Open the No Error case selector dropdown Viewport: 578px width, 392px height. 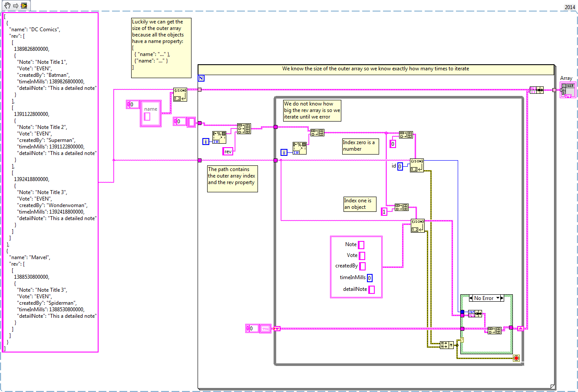pos(498,298)
